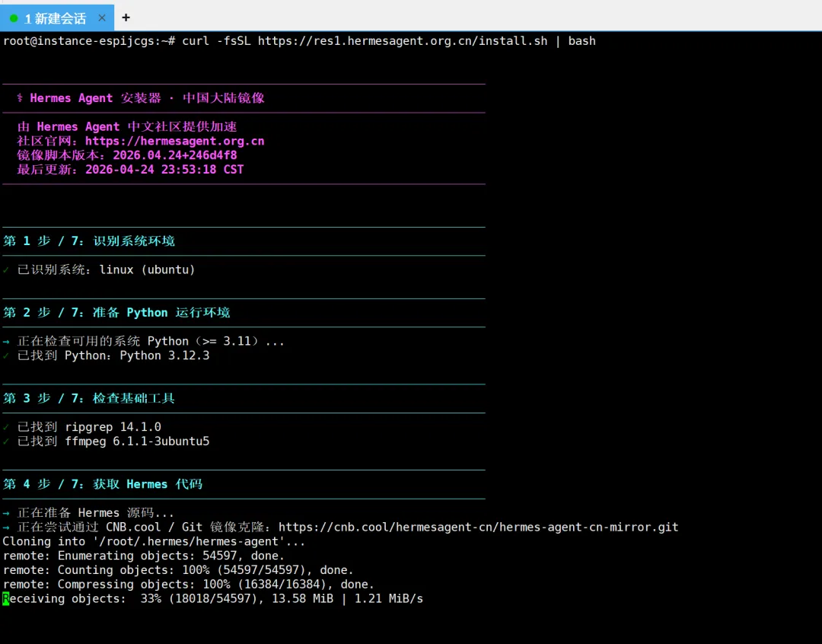This screenshot has height=644, width=822.
Task: Click the Compressing objects 16384/16384 line
Action: point(189,584)
